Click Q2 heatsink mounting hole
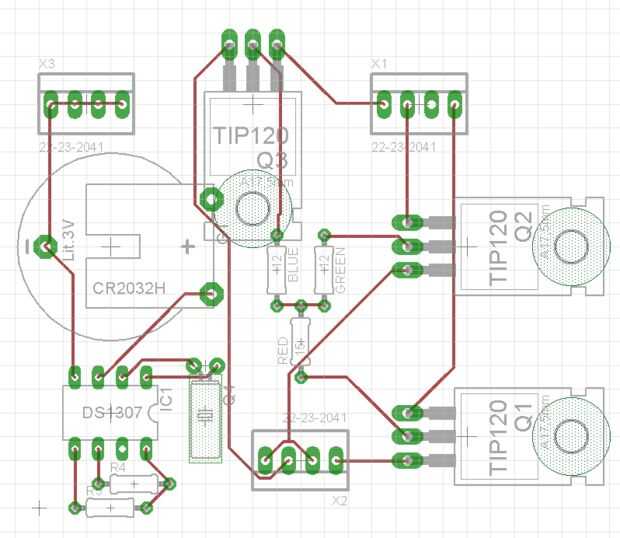This screenshot has width=620, height=538. [571, 246]
